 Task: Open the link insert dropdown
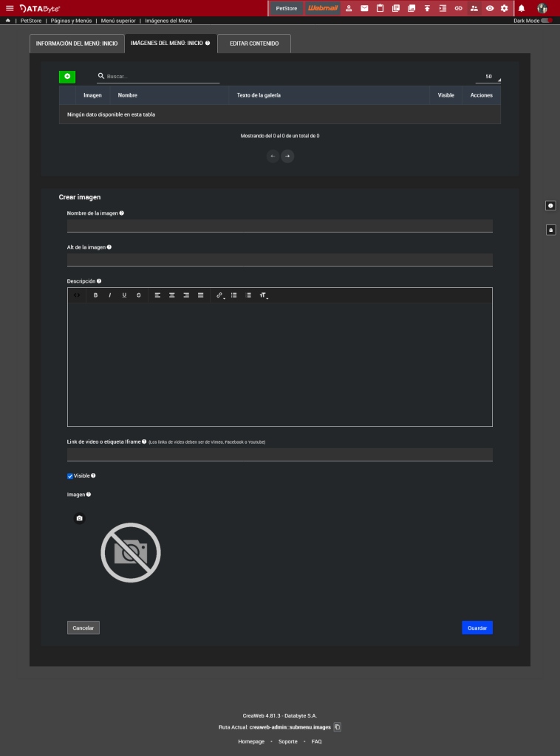[x=220, y=295]
